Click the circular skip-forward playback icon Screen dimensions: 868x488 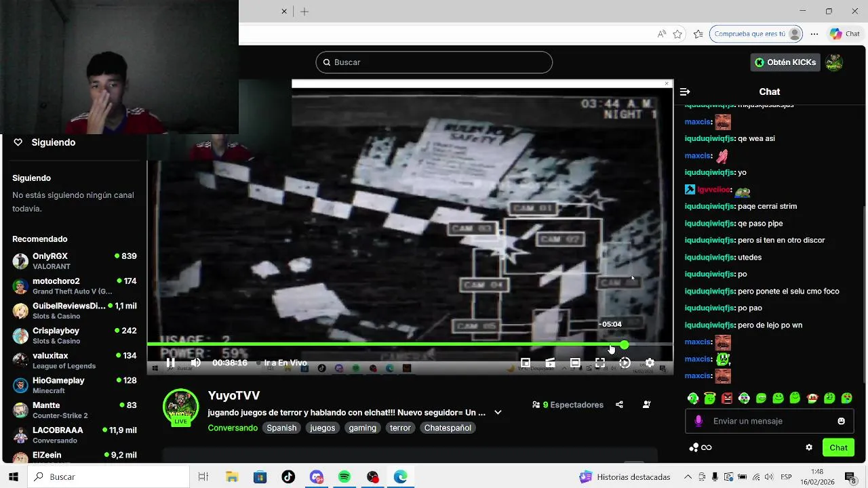coord(625,363)
